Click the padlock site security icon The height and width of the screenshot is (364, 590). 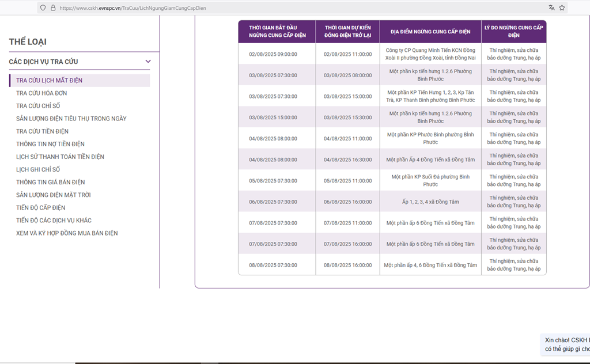point(53,7)
